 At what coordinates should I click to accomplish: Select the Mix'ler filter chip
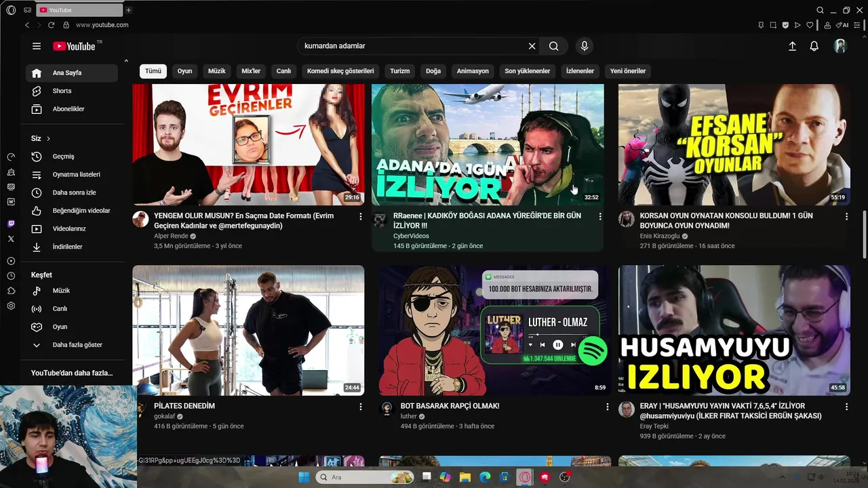point(251,71)
